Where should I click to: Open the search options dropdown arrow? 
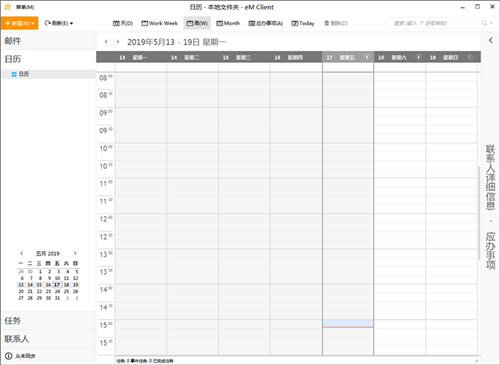[491, 23]
